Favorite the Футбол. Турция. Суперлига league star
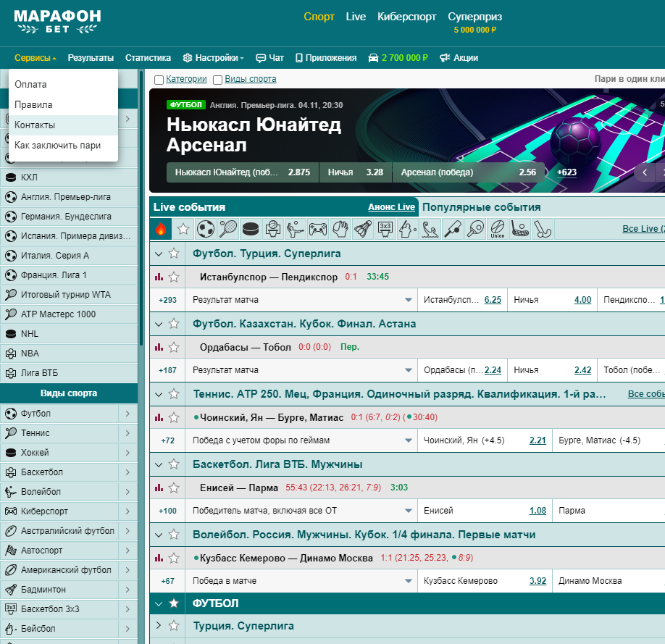Screen dimensions: 665x644 [174, 254]
